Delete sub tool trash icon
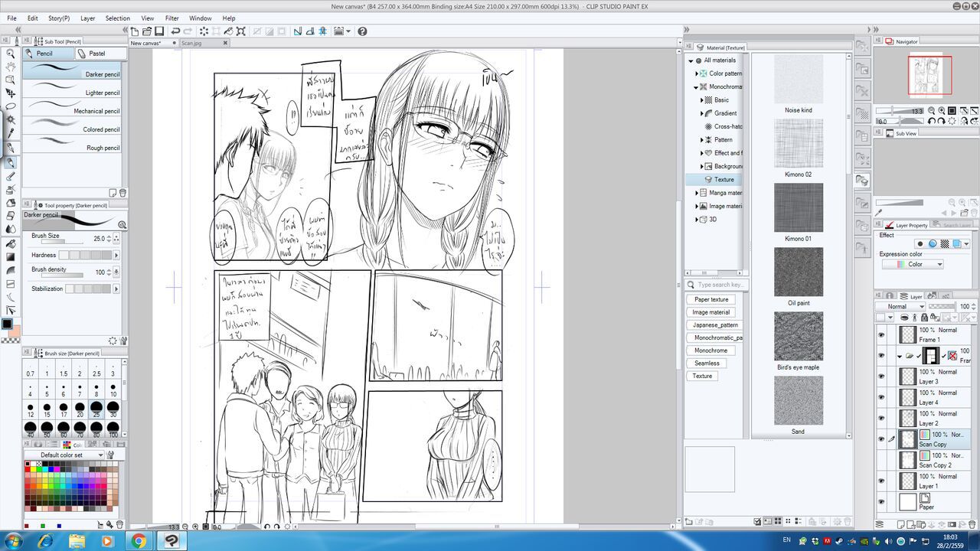This screenshot has width=980, height=551. tap(122, 193)
